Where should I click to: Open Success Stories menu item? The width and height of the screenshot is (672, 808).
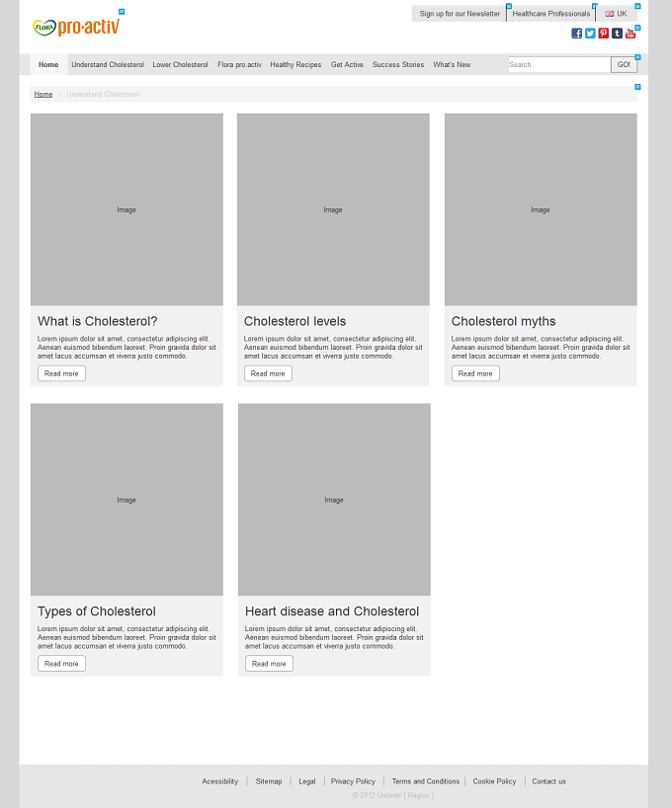tap(398, 64)
